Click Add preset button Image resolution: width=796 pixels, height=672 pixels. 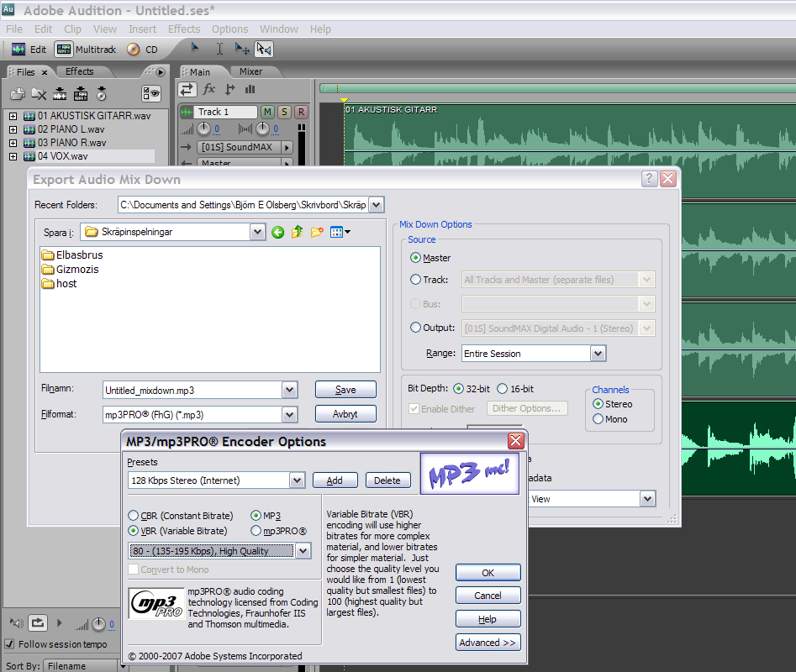[335, 480]
